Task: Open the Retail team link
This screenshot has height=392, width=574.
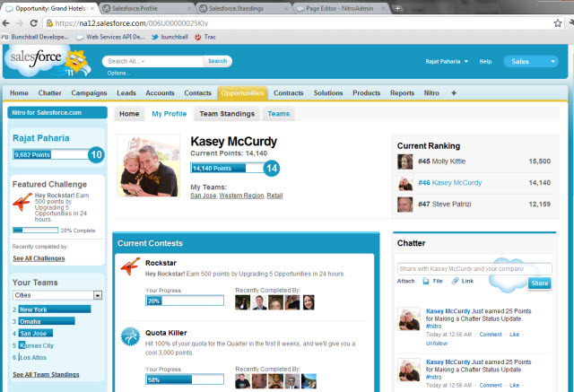Action: coord(274,196)
